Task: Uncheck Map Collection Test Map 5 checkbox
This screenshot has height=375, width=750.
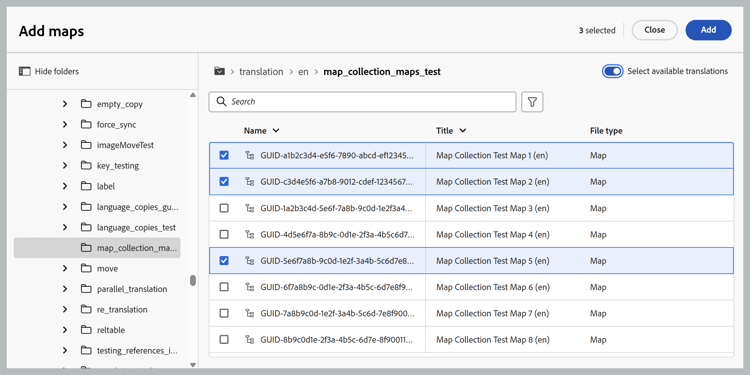Action: [x=224, y=261]
